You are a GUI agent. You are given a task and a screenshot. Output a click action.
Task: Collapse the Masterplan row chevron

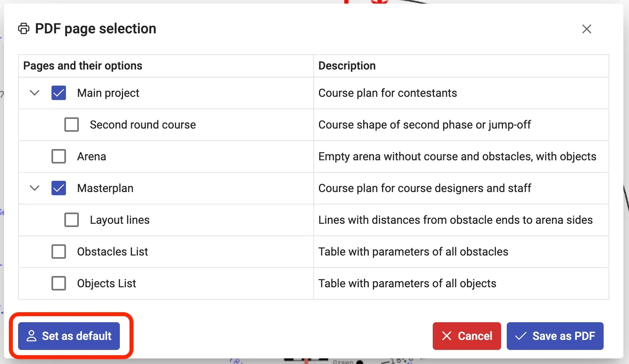(x=35, y=188)
